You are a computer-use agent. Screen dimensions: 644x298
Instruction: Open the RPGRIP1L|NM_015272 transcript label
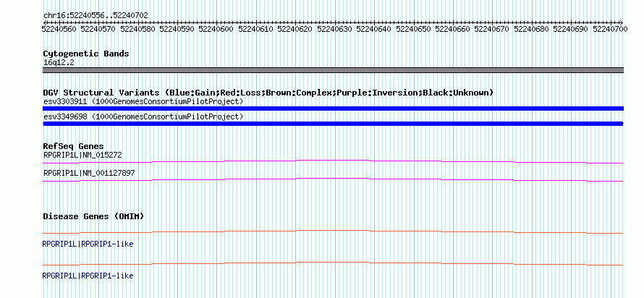point(82,156)
